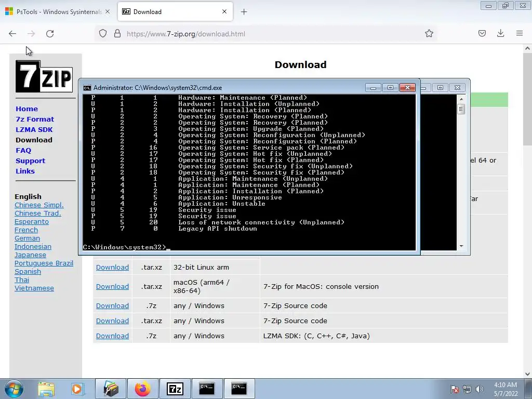Screen dimensions: 532x399
Task: Open the Firefox hamburger menu
Action: [x=520, y=33]
